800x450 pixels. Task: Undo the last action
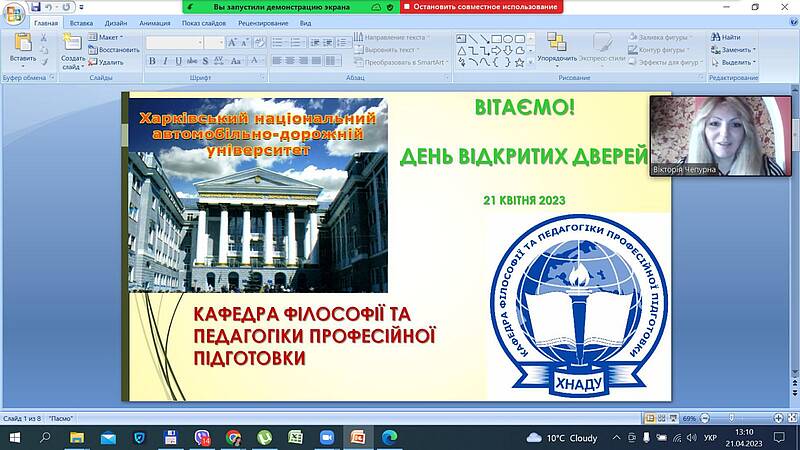[x=48, y=7]
